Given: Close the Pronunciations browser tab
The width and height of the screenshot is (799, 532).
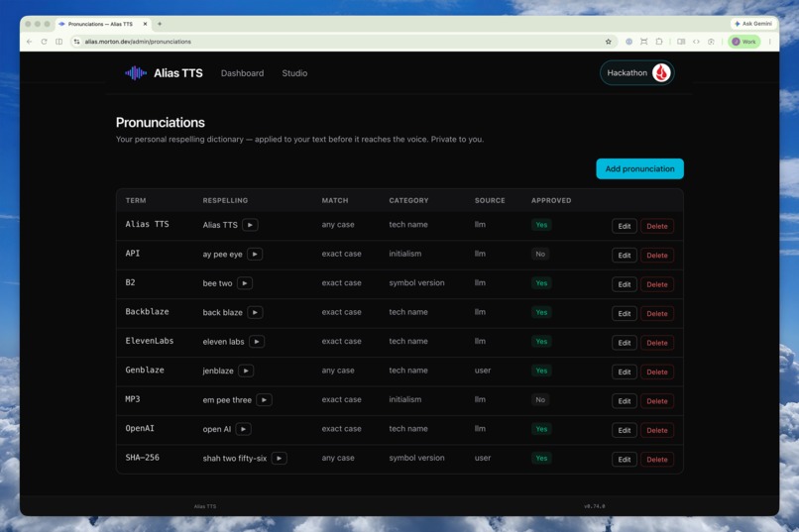Looking at the screenshot, I should (x=145, y=24).
